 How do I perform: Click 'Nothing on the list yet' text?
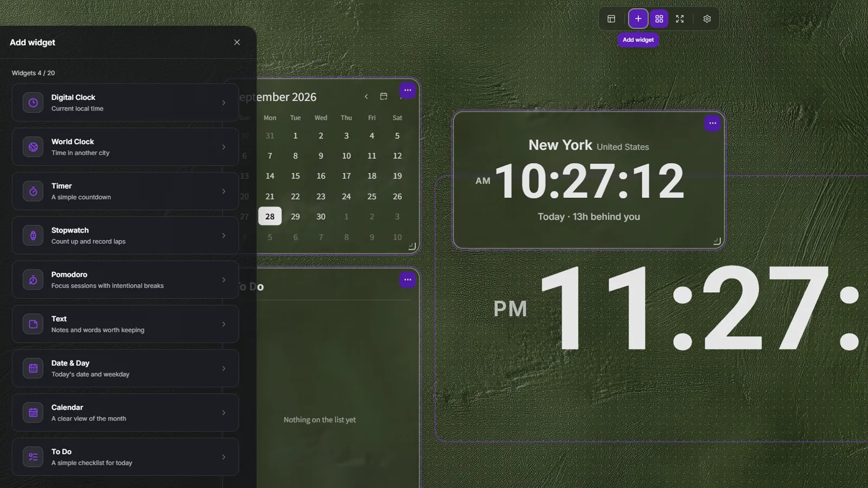point(320,420)
